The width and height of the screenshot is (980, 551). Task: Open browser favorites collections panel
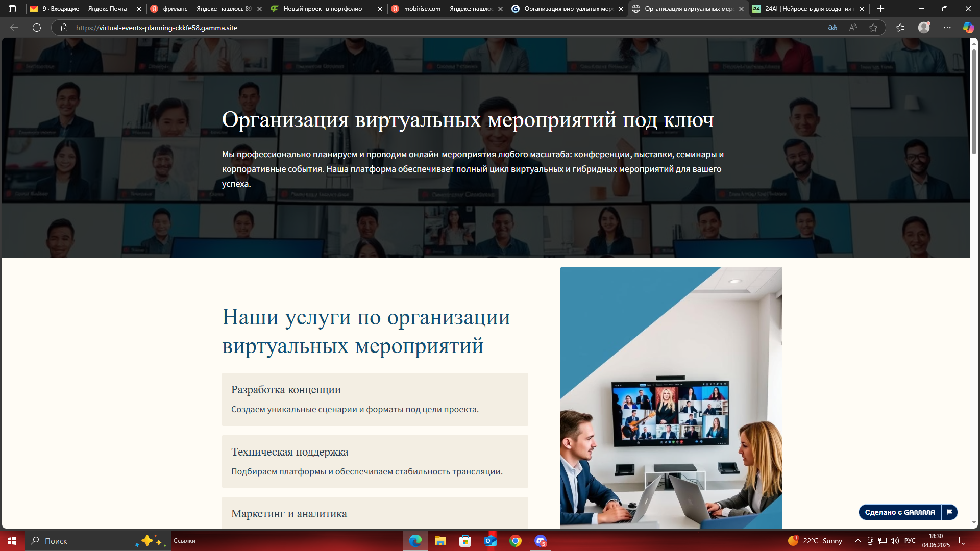[900, 28]
